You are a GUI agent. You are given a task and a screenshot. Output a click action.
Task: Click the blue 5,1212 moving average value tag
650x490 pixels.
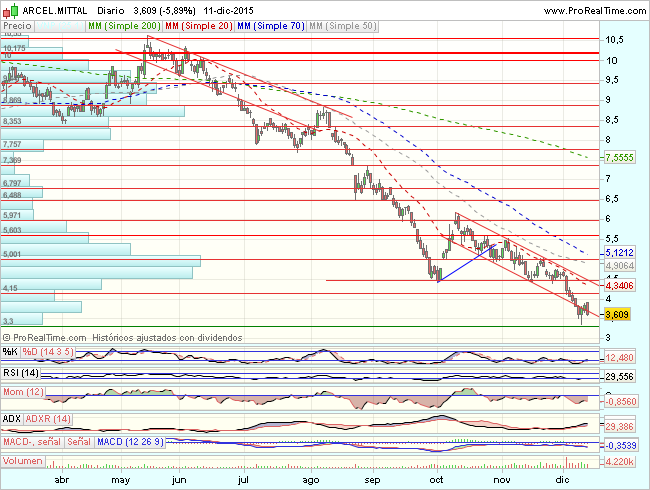(619, 252)
